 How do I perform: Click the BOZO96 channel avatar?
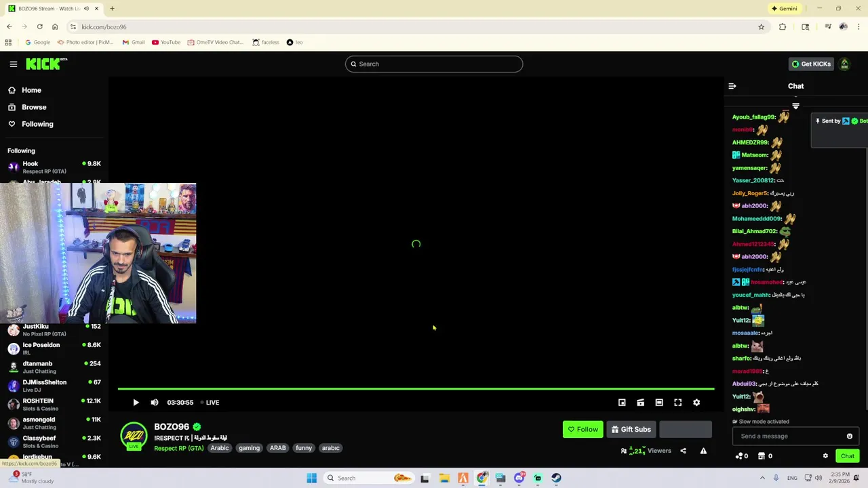(x=134, y=436)
